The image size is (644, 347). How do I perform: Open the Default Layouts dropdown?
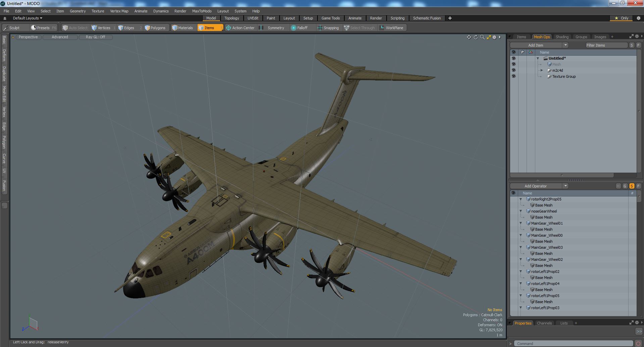tap(28, 18)
